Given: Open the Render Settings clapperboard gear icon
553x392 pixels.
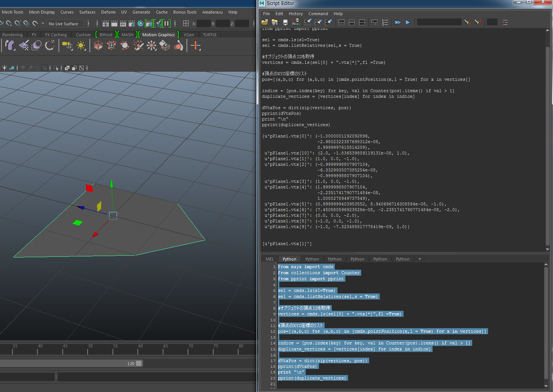Looking at the screenshot, I should 132,23.
